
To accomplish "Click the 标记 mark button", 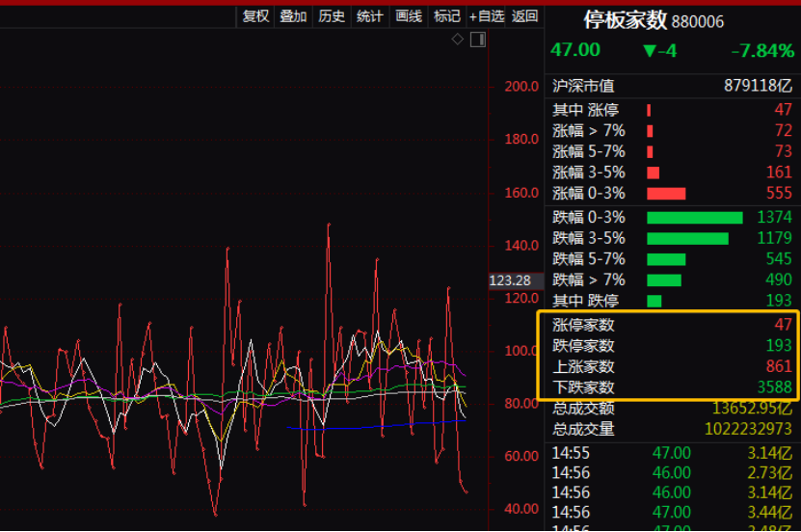I will pos(447,15).
